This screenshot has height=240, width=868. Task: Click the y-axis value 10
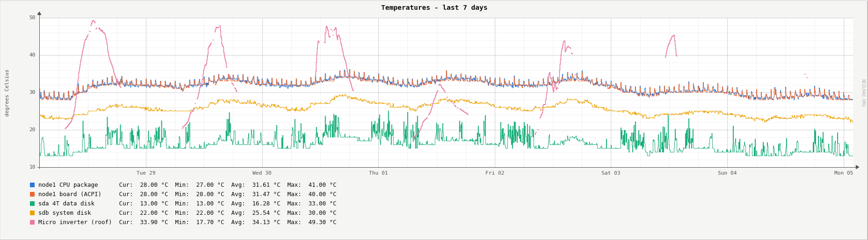[x=32, y=167]
